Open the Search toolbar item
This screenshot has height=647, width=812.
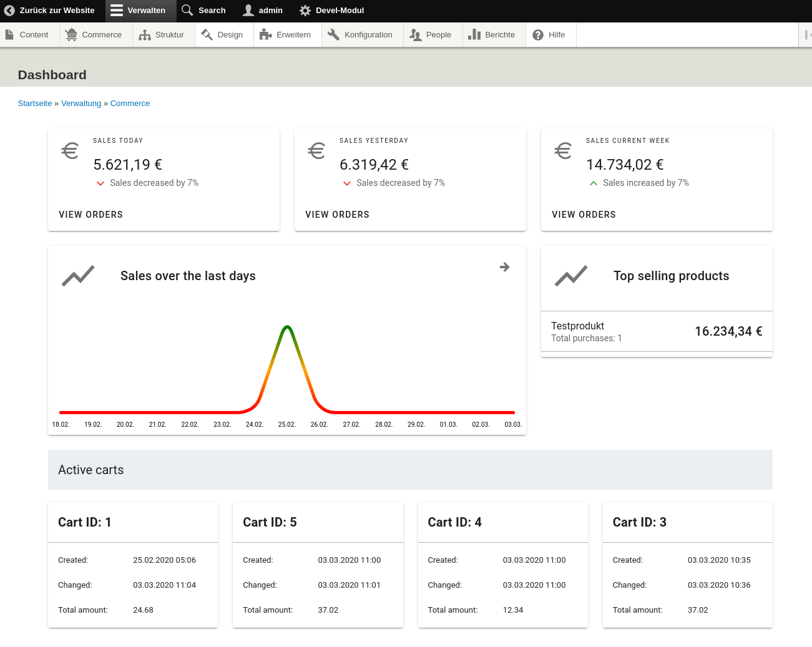(203, 11)
